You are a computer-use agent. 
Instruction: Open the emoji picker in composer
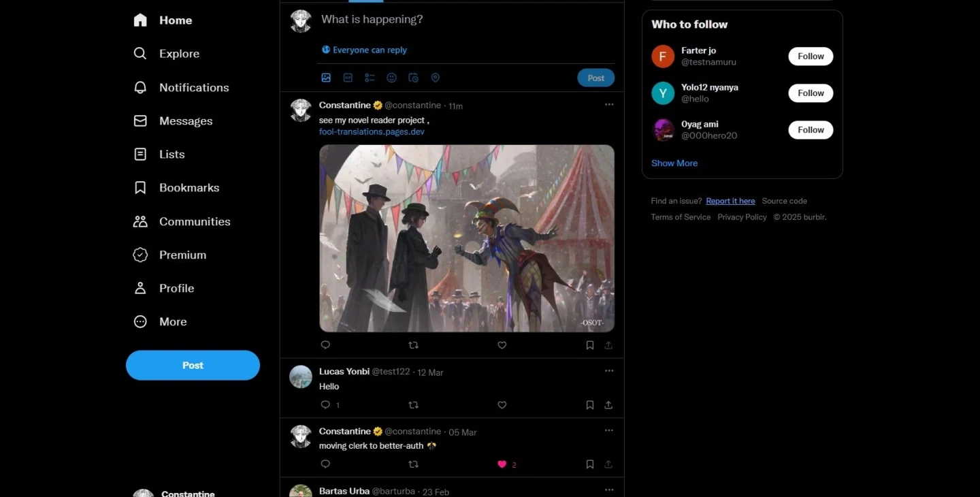coord(391,78)
